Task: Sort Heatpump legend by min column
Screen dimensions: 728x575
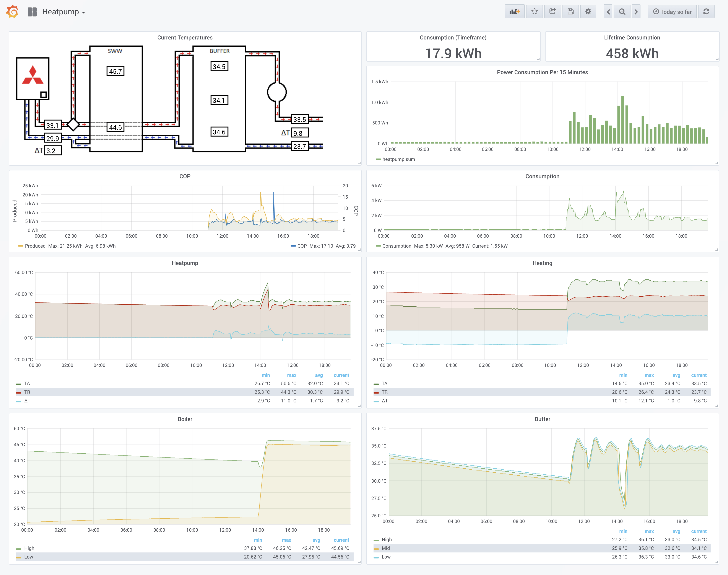Action: 266,375
